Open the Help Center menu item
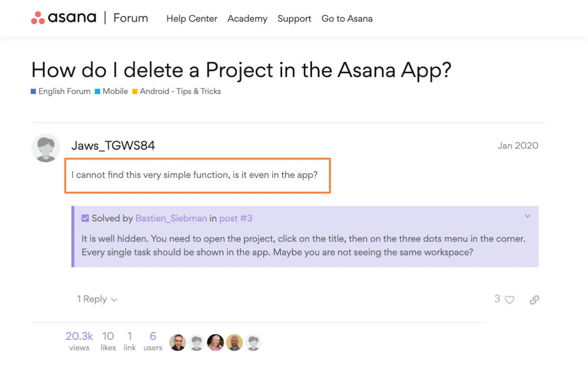Screen dimensions: 588x371 pos(192,19)
